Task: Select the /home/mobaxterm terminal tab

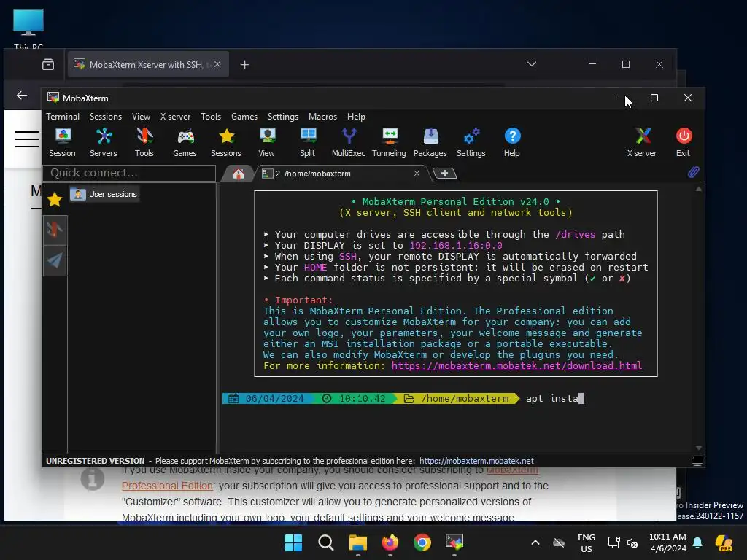Action: (336, 174)
